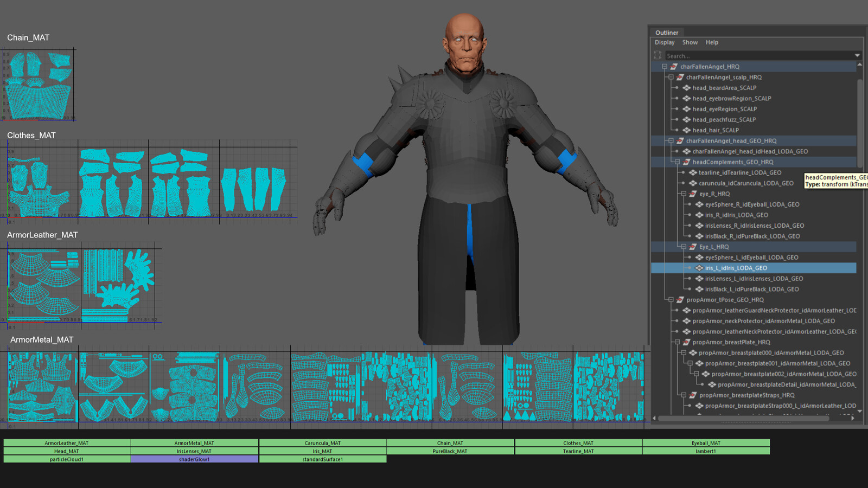
Task: Select the Outliner panel tab
Action: pos(667,33)
